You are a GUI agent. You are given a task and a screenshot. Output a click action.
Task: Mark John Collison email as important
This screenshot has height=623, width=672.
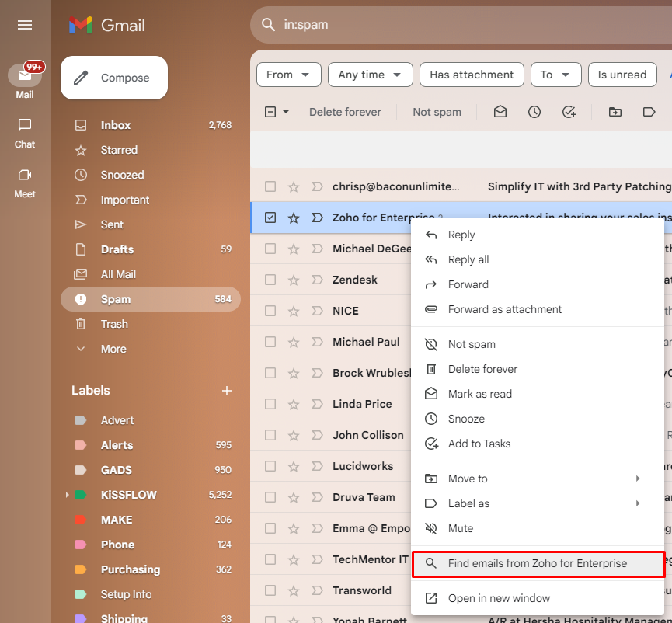(x=317, y=435)
